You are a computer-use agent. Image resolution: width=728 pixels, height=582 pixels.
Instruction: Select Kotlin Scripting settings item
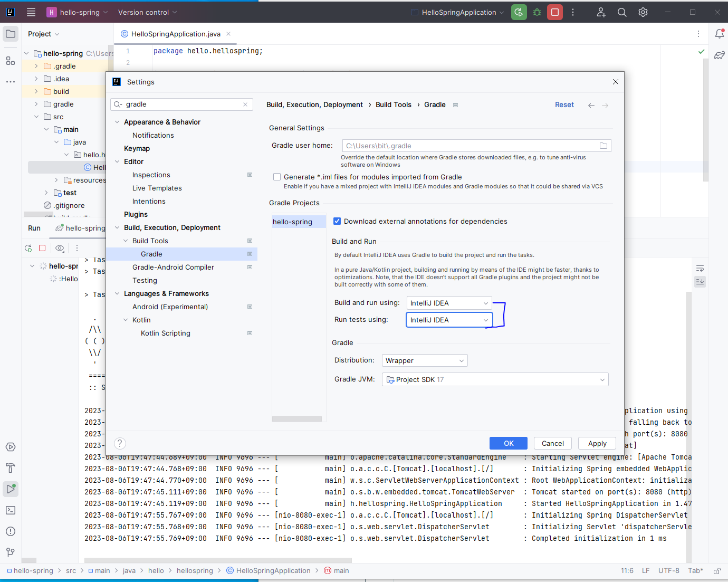point(166,333)
